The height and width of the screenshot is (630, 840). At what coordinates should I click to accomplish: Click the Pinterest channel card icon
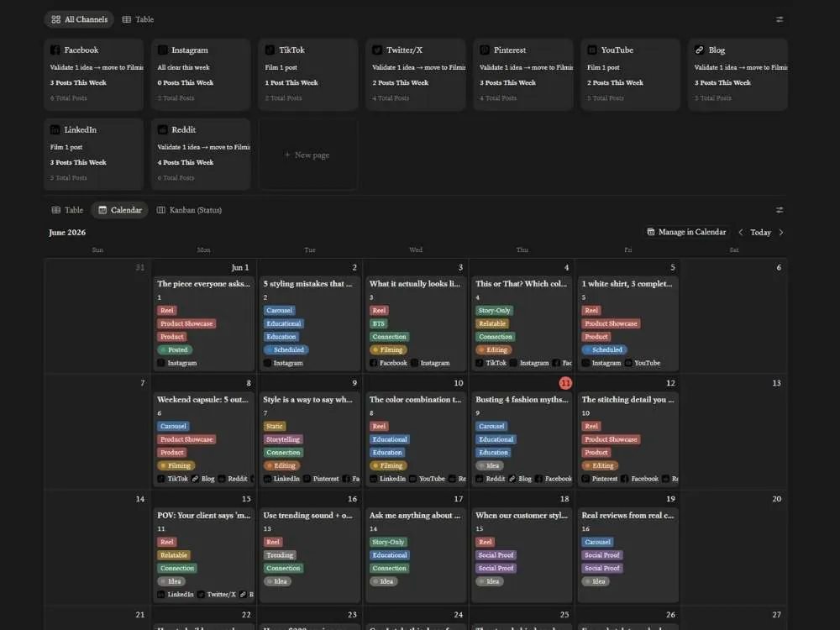tap(485, 50)
